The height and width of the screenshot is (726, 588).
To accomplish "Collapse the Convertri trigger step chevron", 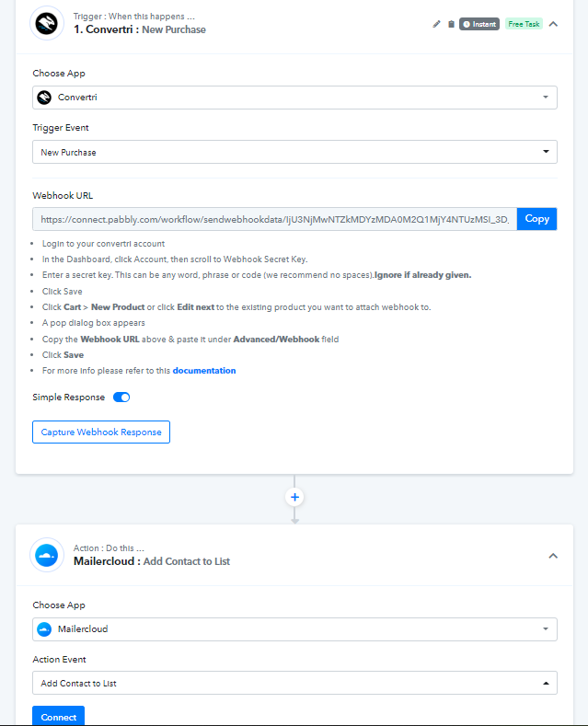I will click(553, 24).
